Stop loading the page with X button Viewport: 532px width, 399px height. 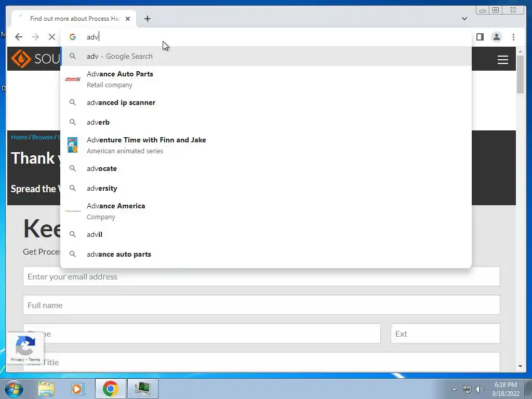coord(51,37)
